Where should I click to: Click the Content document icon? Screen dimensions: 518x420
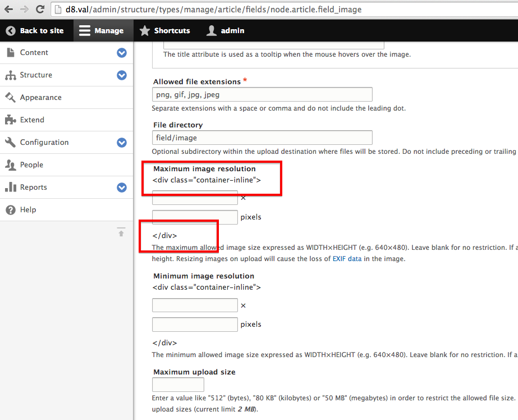pyautogui.click(x=11, y=53)
